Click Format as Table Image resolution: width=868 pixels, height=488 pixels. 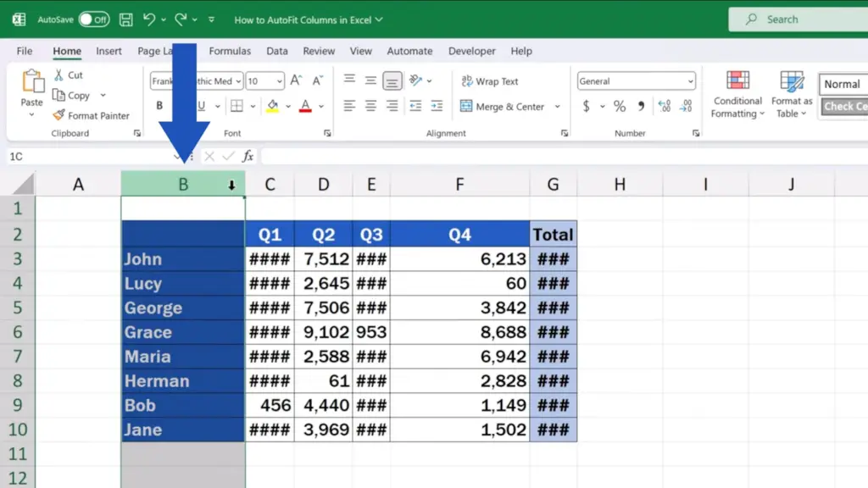[x=790, y=95]
